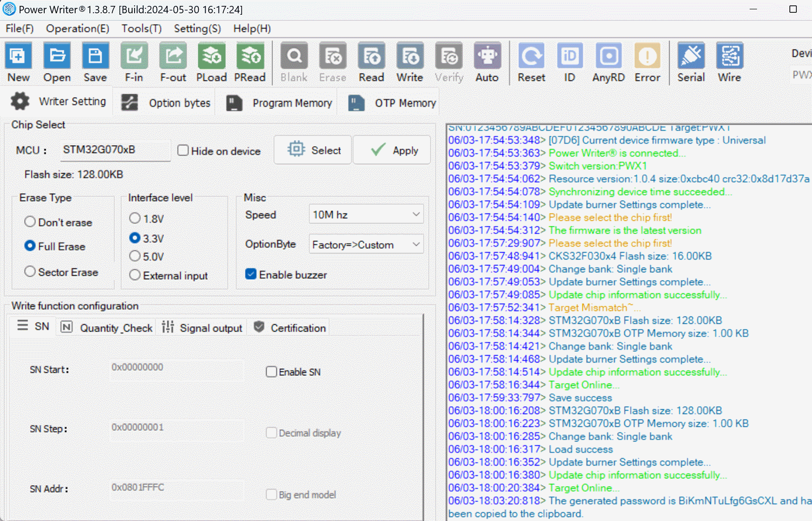
Task: Open the Signal output tab
Action: coord(202,328)
